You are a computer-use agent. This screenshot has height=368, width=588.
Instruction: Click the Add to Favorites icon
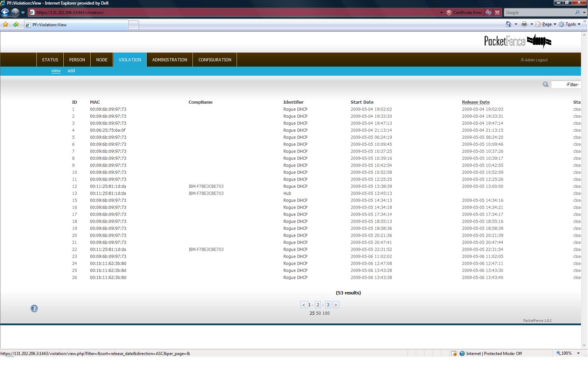[x=16, y=25]
